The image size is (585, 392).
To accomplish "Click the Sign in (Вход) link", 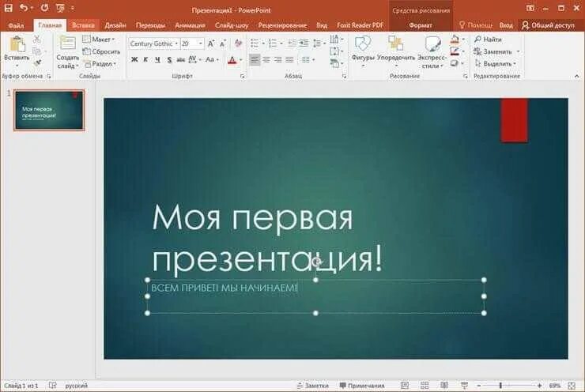I will point(505,25).
